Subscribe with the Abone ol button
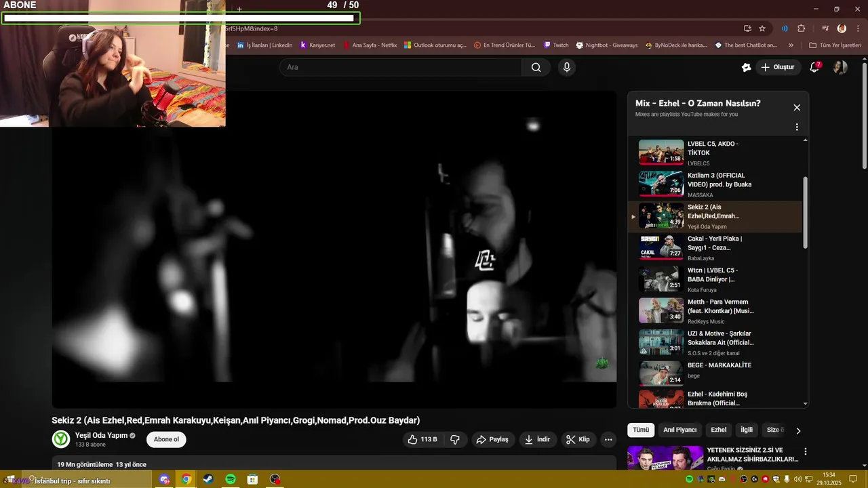Screen dimensions: 868x488 pyautogui.click(x=166, y=439)
